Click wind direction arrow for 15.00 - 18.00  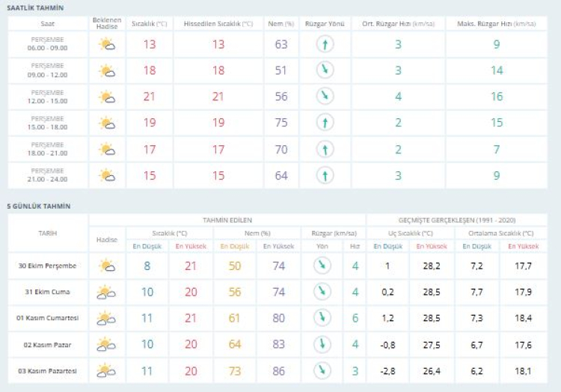tap(325, 123)
